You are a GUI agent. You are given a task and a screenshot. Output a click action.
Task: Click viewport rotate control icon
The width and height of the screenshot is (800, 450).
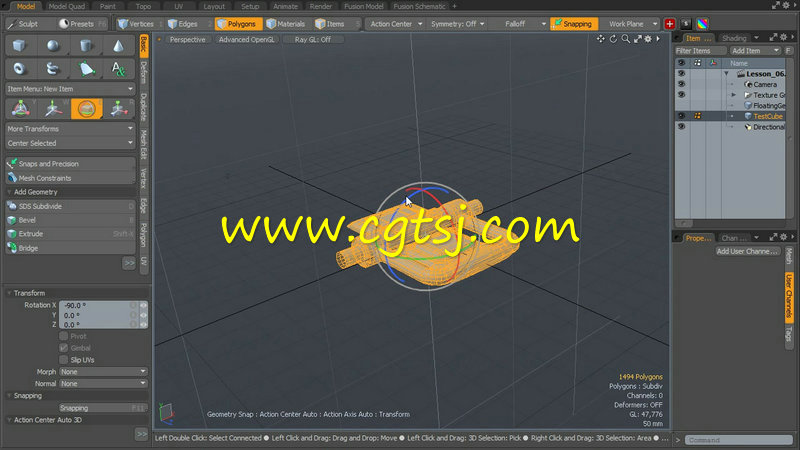point(613,39)
